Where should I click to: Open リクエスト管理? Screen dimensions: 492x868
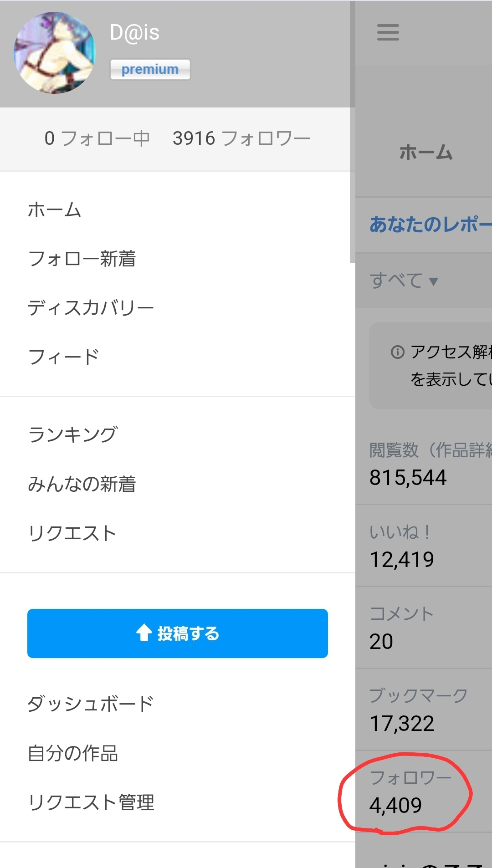(91, 802)
